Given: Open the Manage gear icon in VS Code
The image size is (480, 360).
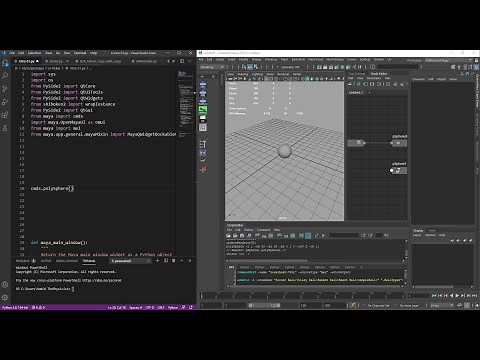Looking at the screenshot, I should tap(5, 297).
